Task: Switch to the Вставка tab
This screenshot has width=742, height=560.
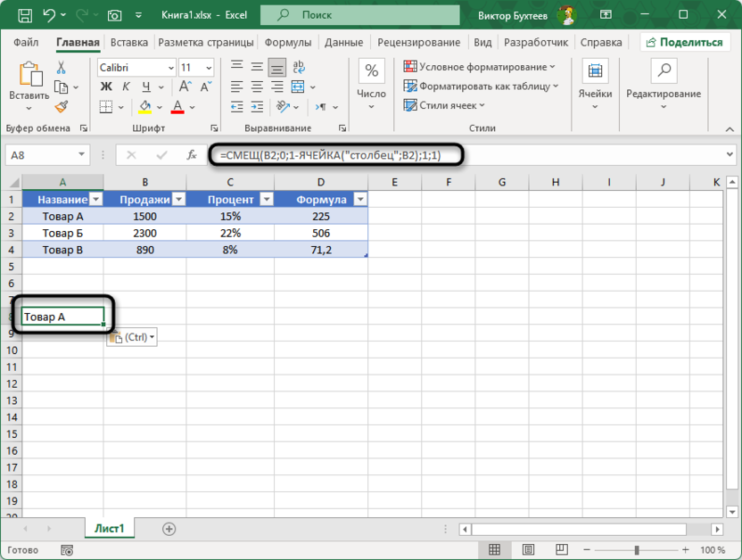Action: click(x=129, y=42)
